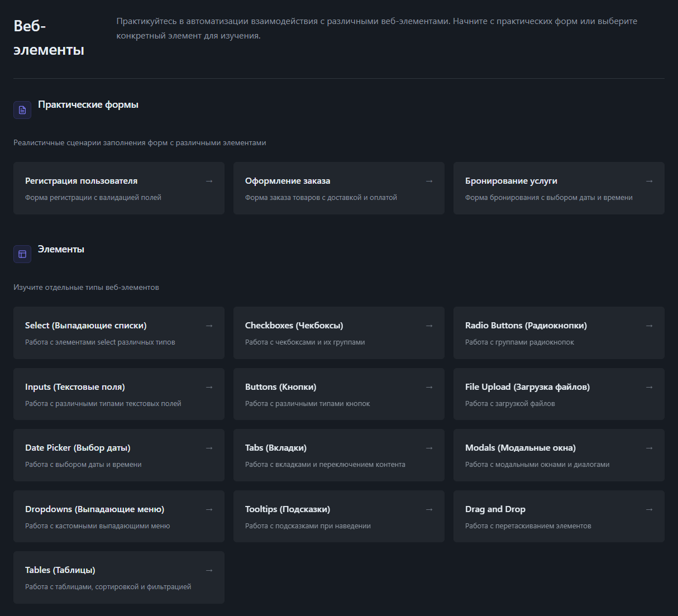Screen dimensions: 678x616
Task: Click the Практические формы section title
Action: tap(88, 104)
